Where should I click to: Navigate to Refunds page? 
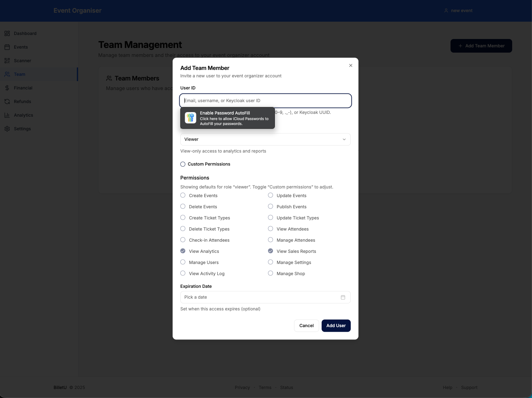pyautogui.click(x=39, y=102)
